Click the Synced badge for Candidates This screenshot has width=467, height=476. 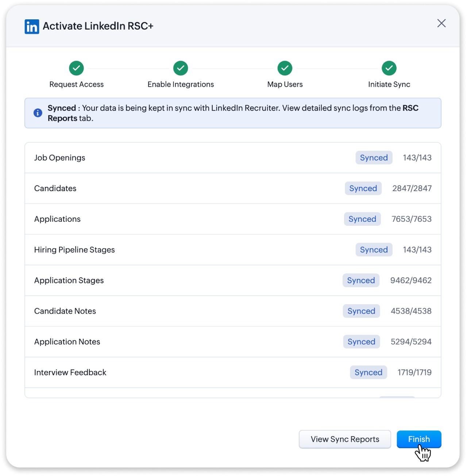pyautogui.click(x=363, y=188)
